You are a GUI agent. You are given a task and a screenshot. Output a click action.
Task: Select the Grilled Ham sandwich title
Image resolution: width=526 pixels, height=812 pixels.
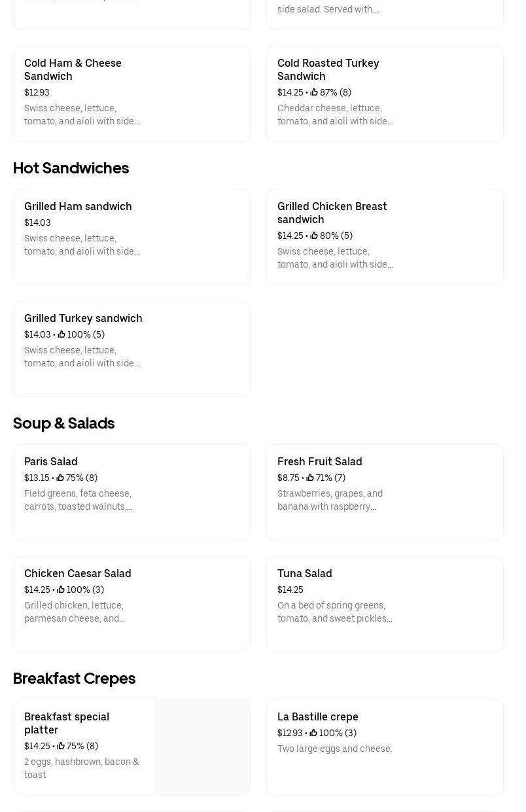78,206
